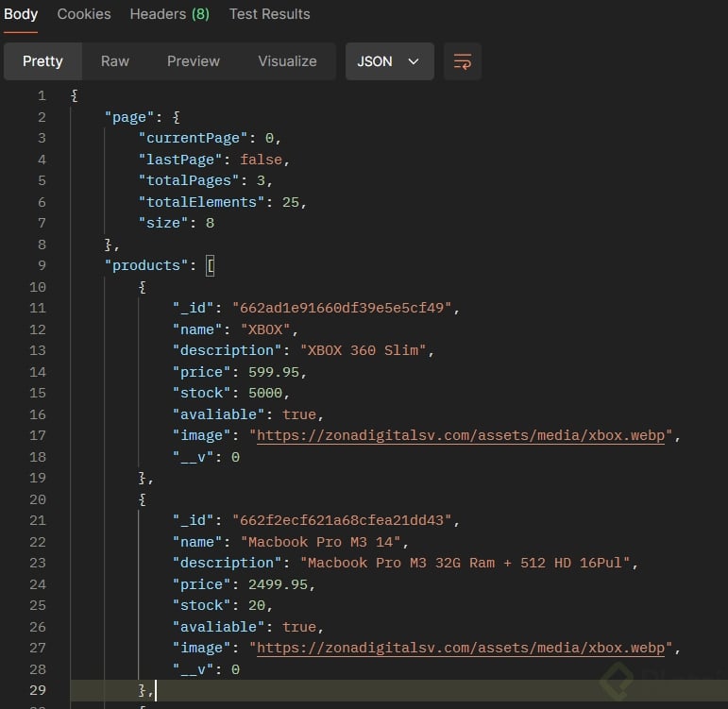
Task: Toggle the wrap lines icon
Action: pyautogui.click(x=463, y=61)
